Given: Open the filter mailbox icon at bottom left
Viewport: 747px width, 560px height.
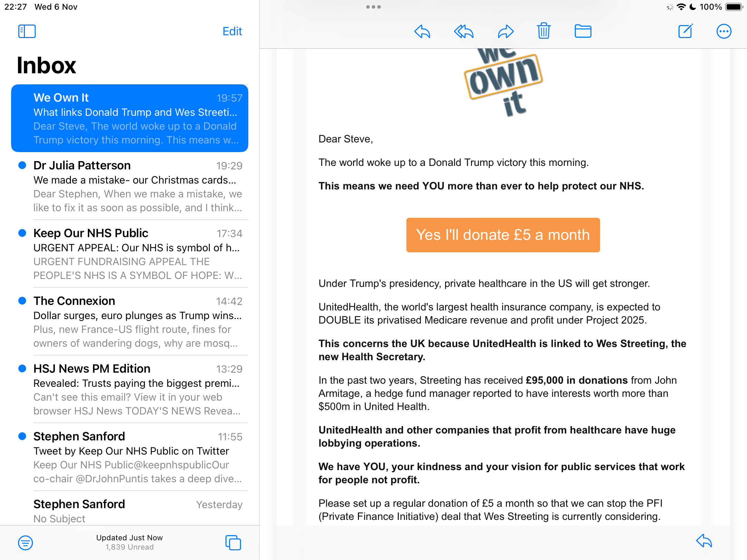Looking at the screenshot, I should tap(25, 543).
